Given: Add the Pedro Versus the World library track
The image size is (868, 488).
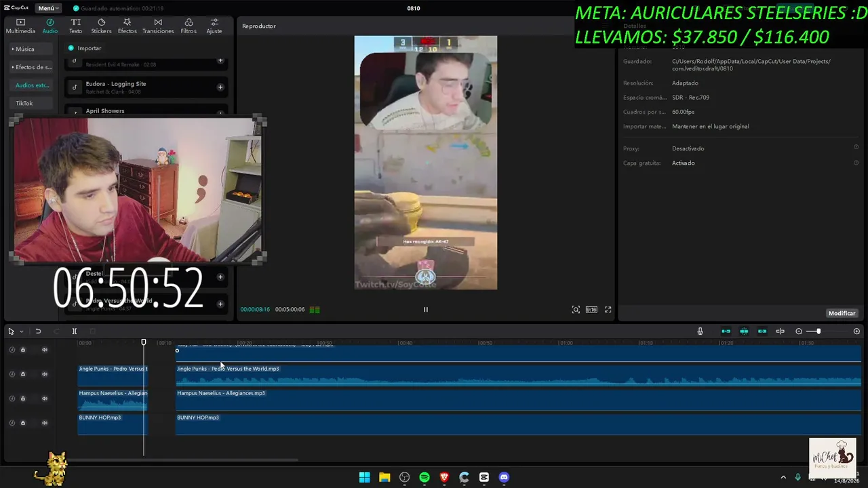Looking at the screenshot, I should click(220, 304).
